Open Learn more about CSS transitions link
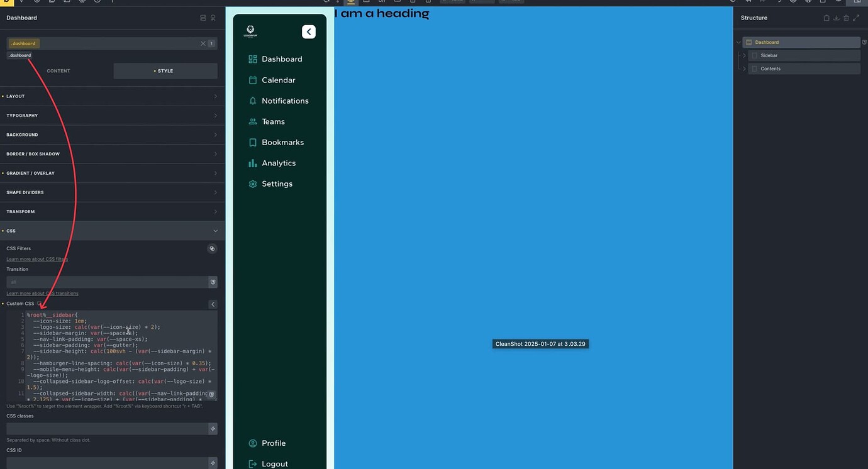868x469 pixels. pyautogui.click(x=42, y=294)
